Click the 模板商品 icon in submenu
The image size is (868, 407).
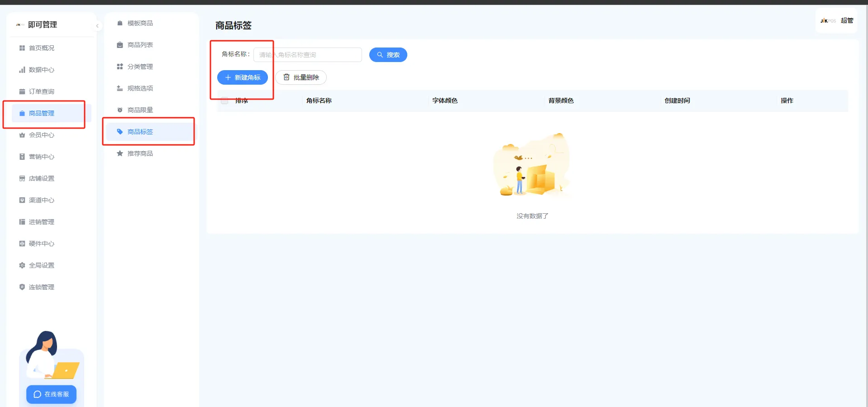tap(120, 23)
